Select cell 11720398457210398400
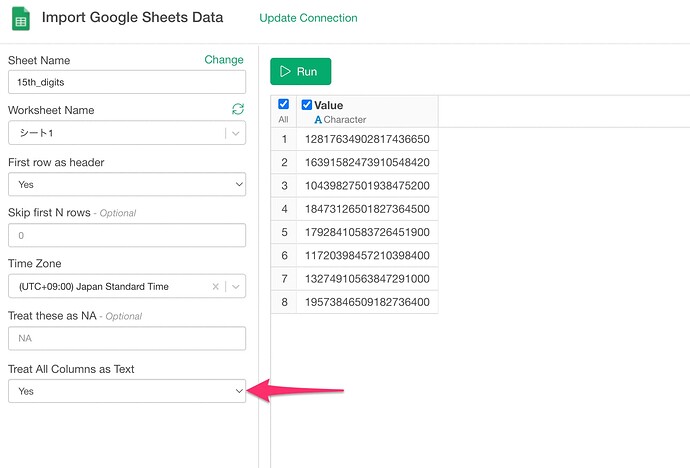The image size is (690, 468). [x=367, y=256]
